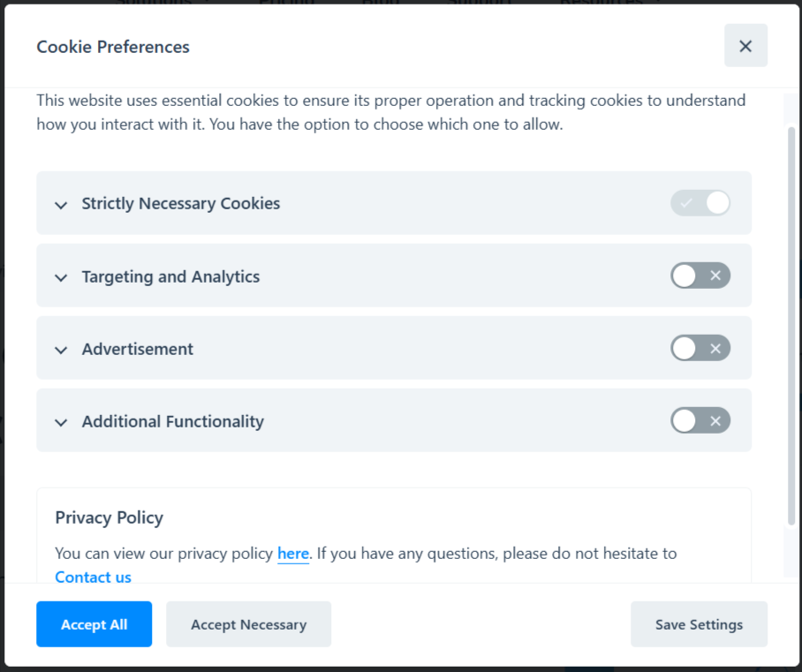Click the Strictly Necessary Cookies switch
This screenshot has width=802, height=672.
[x=700, y=203]
